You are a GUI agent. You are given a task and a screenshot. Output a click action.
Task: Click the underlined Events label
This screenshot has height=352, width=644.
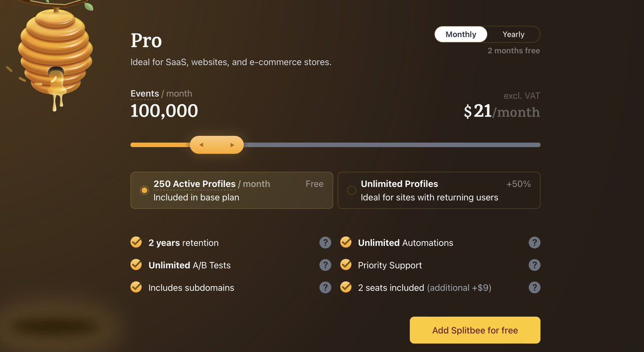click(x=145, y=94)
